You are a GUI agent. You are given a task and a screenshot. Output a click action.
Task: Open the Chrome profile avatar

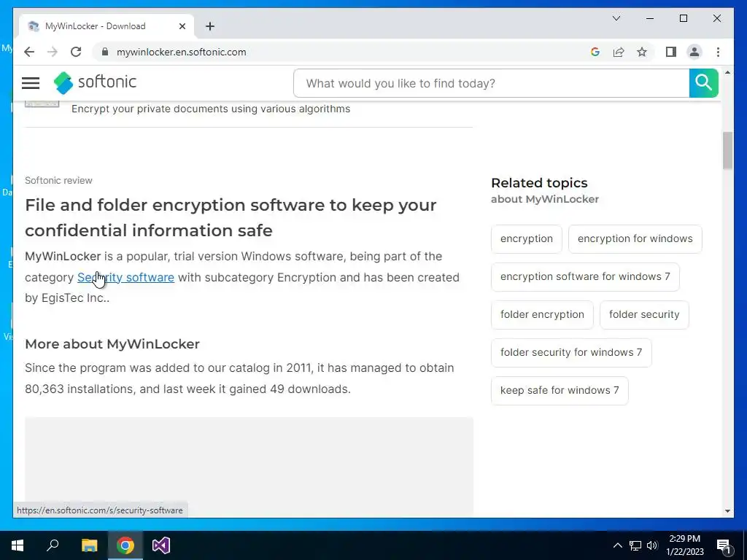694,52
